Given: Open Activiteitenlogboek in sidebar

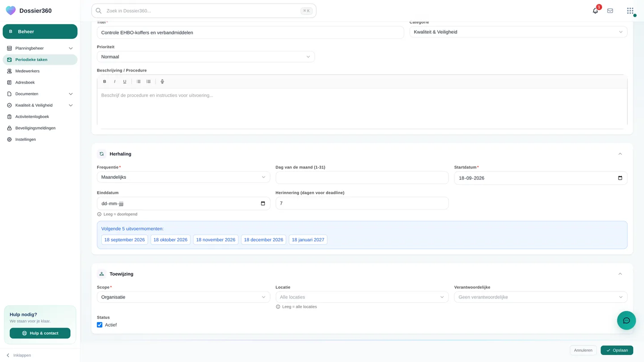Looking at the screenshot, I should click(40, 117).
